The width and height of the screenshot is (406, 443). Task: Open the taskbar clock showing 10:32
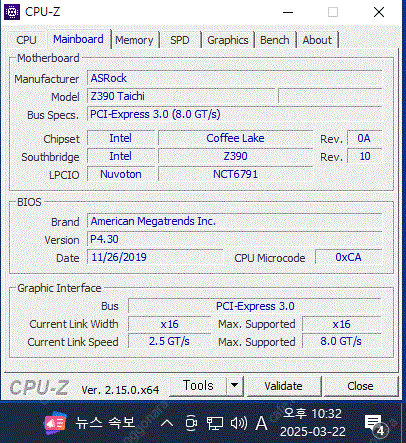tap(313, 423)
